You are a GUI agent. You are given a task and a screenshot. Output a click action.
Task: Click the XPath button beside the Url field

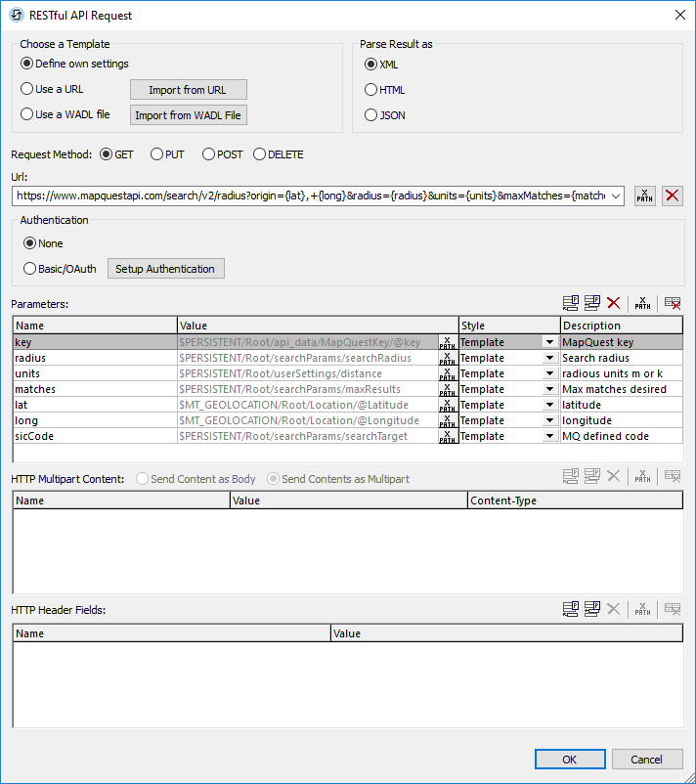click(645, 196)
